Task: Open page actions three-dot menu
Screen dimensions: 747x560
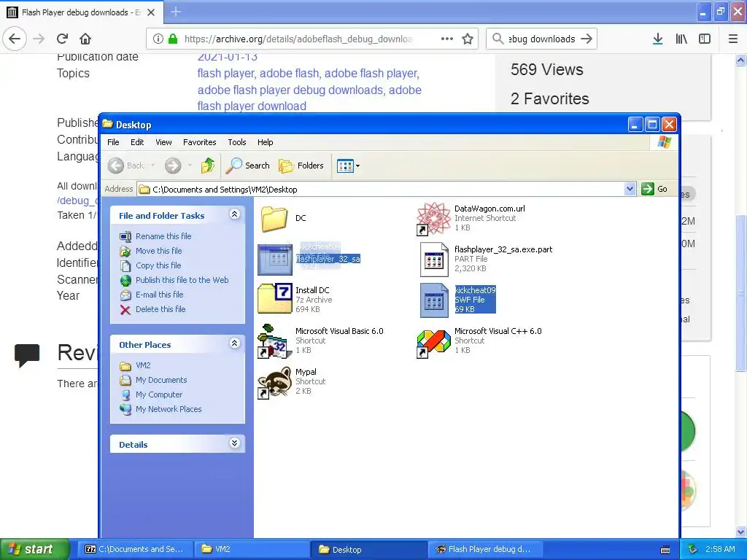Action: 447,39
